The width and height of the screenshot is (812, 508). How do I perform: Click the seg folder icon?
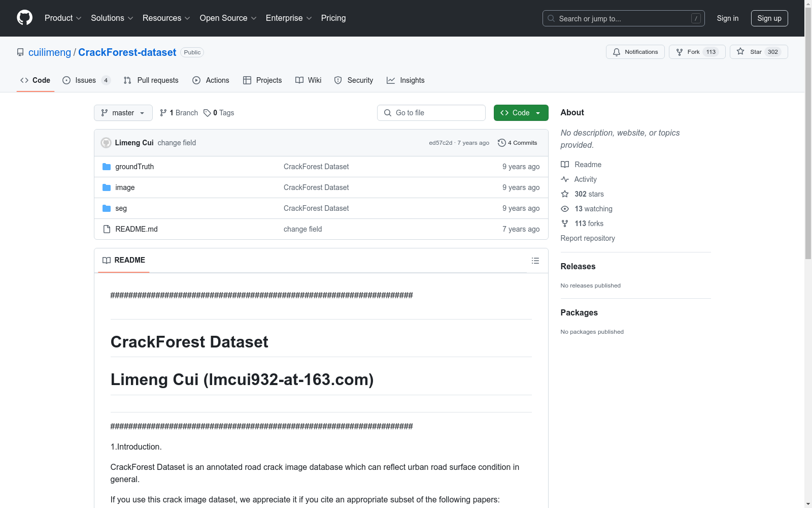click(x=107, y=208)
